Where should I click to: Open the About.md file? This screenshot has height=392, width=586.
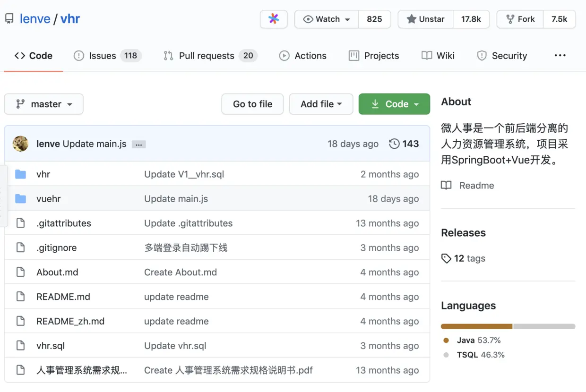coord(57,273)
